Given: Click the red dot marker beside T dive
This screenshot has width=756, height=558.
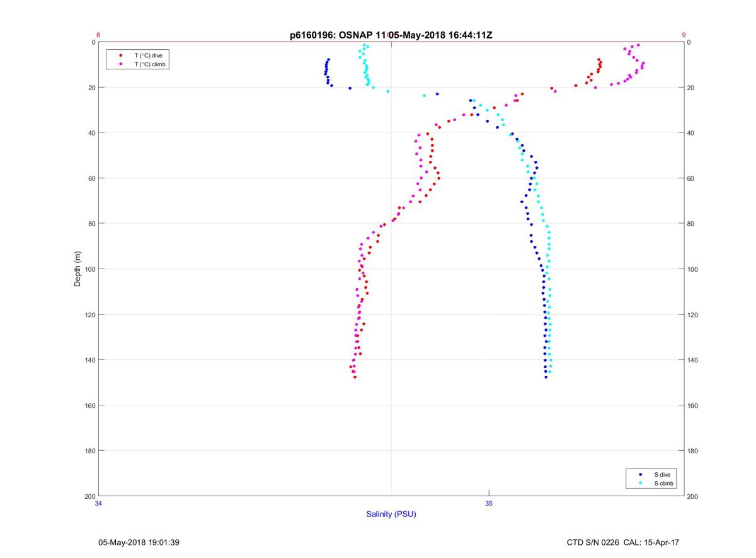Looking at the screenshot, I should (120, 55).
